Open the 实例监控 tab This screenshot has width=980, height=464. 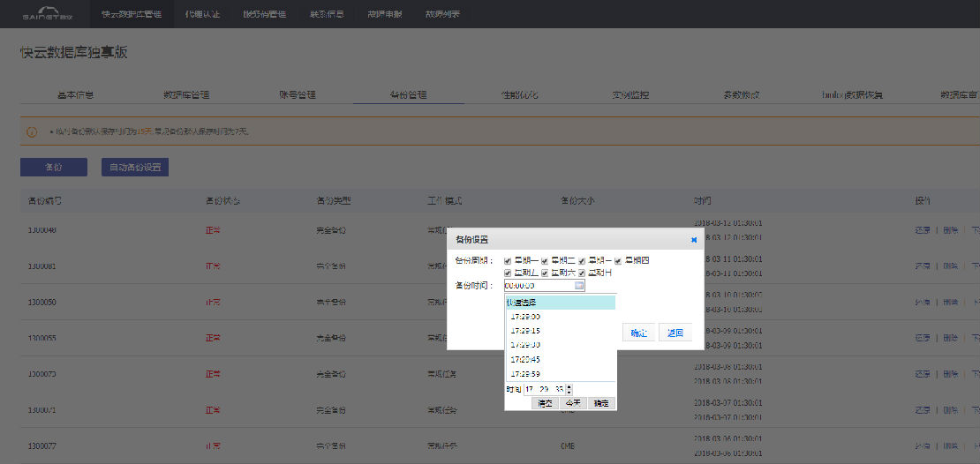pos(630,94)
